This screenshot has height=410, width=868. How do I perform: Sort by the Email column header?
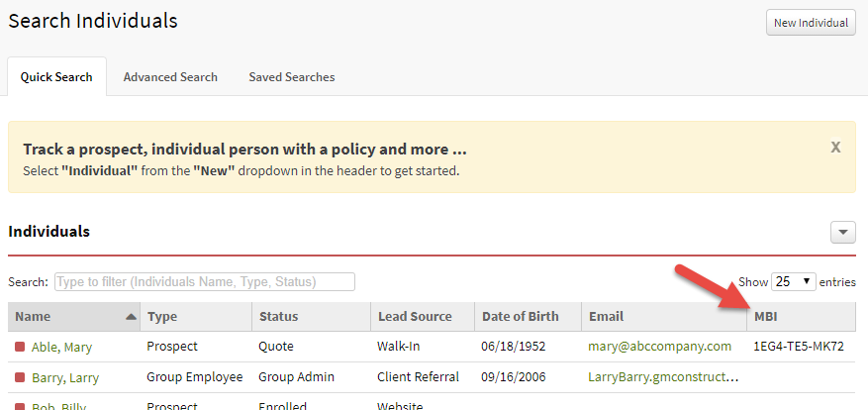click(664, 316)
